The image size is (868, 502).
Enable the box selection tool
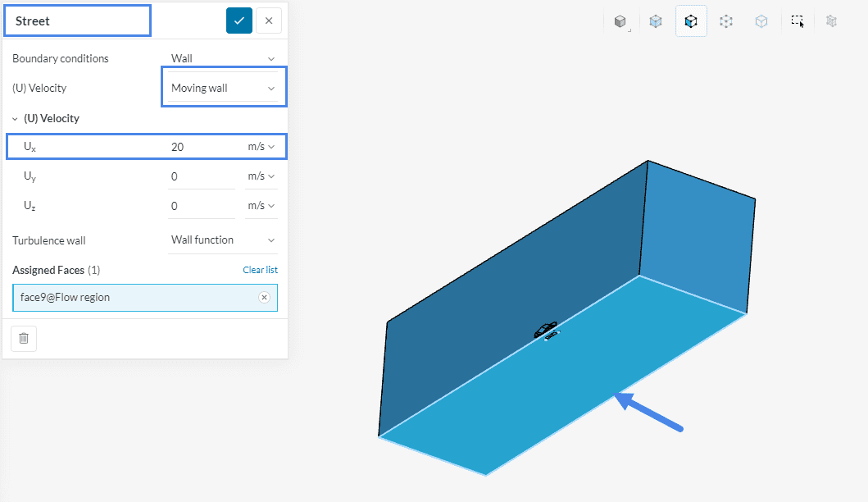pos(798,21)
